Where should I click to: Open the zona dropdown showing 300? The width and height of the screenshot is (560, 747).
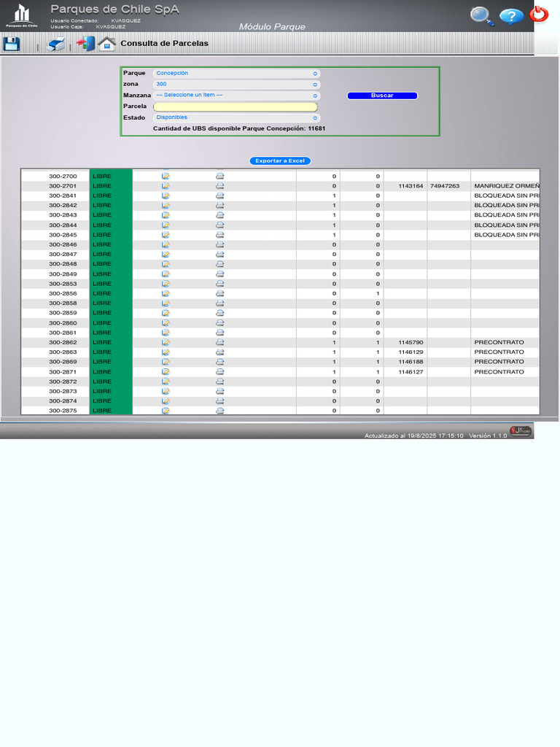point(236,85)
